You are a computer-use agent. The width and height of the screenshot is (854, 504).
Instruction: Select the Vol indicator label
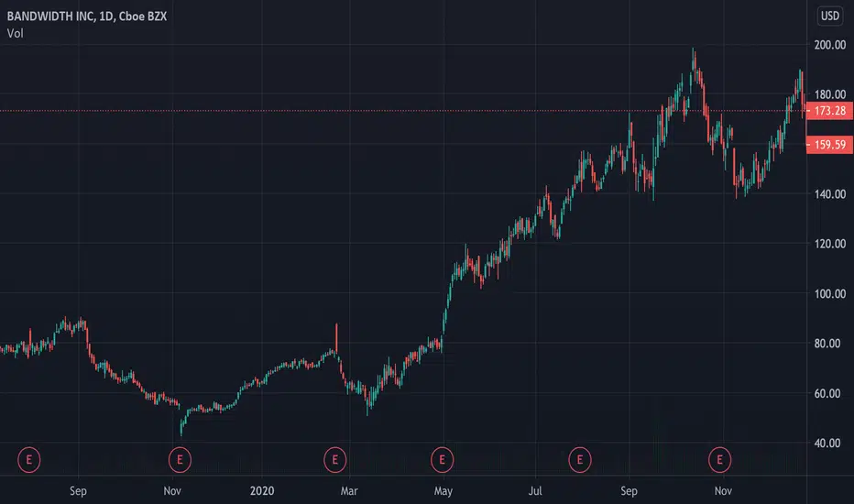click(16, 34)
